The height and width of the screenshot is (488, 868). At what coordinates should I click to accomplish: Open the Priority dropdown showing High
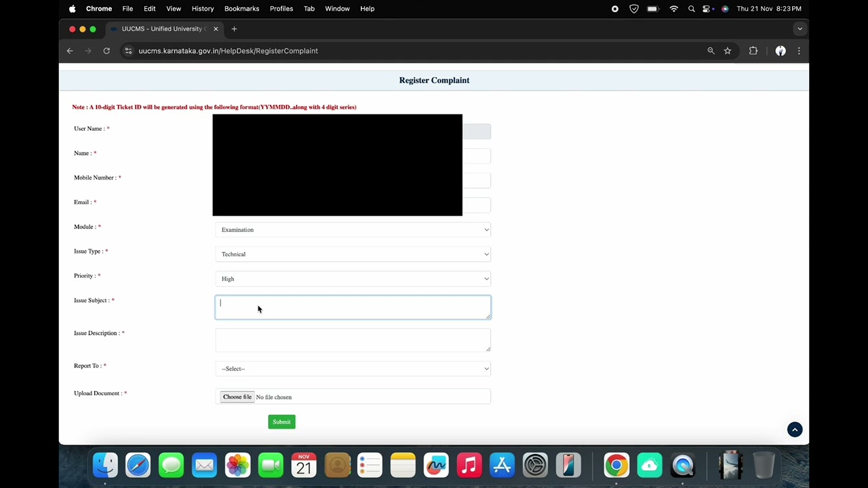[353, 279]
